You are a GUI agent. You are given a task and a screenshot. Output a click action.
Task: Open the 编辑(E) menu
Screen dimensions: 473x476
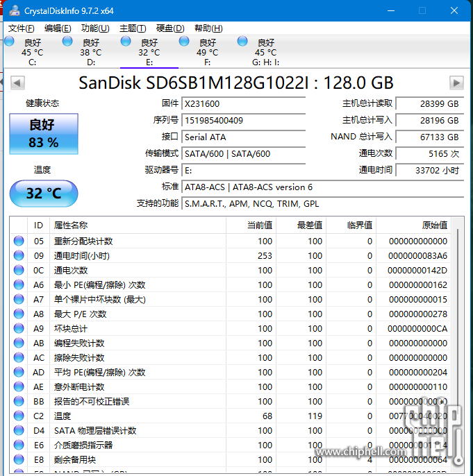coord(58,28)
